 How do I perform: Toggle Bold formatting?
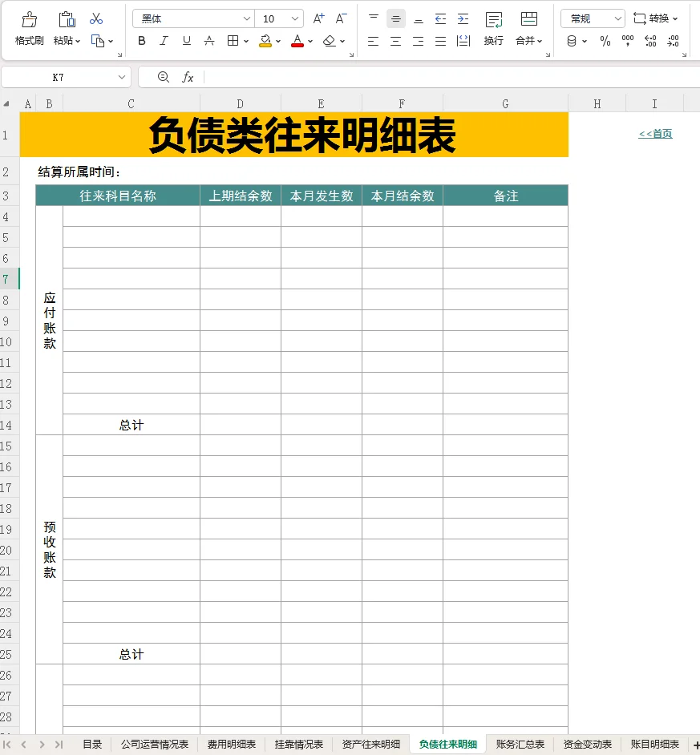[142, 41]
